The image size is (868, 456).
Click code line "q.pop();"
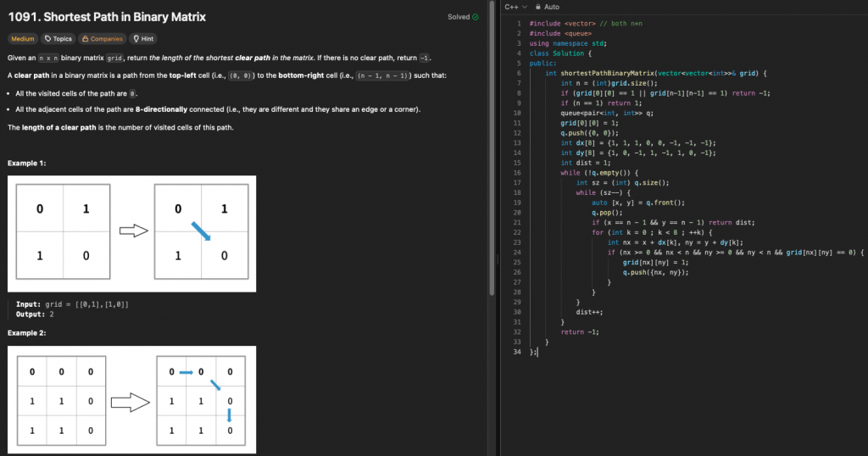pos(607,213)
